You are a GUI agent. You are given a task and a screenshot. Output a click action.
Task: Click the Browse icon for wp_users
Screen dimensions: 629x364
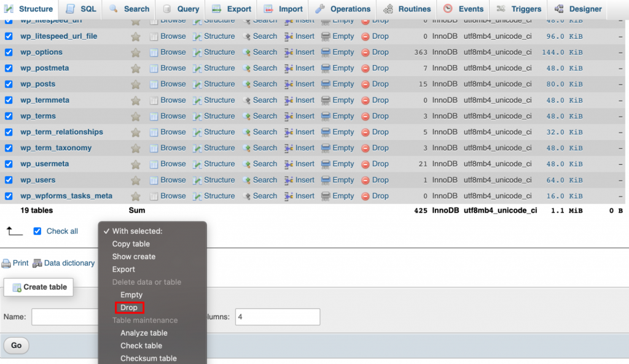(x=154, y=180)
